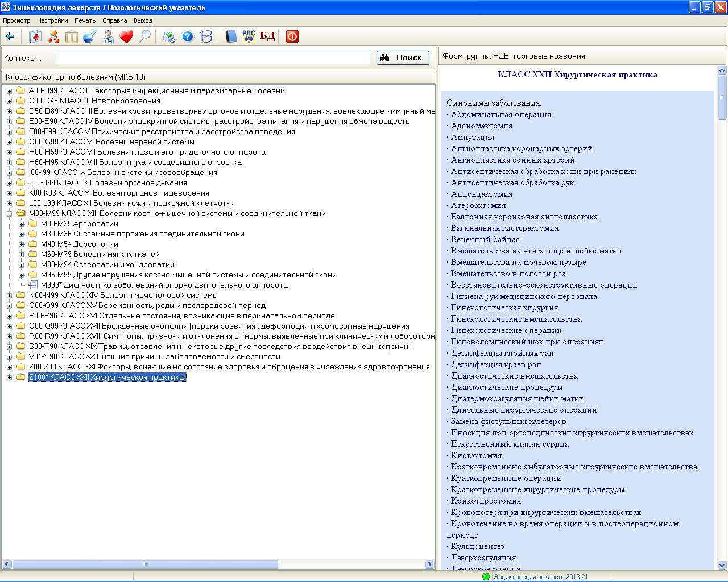Select M999* Диагностика заболеваний опорно-двигательного аппарата item
The image size is (728, 582).
point(164,285)
